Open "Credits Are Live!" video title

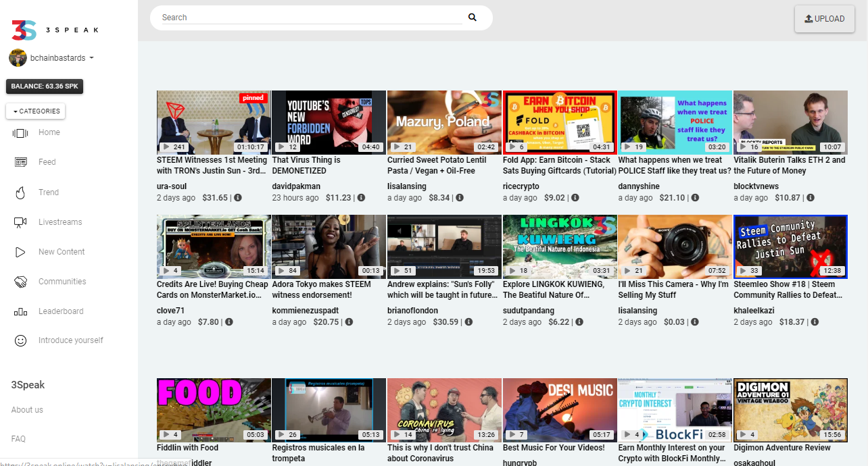[212, 290]
